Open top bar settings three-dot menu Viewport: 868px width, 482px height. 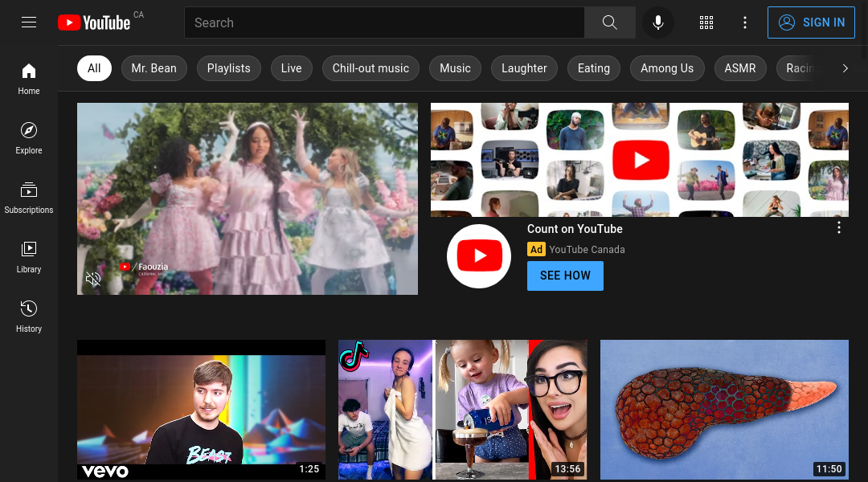(x=745, y=22)
